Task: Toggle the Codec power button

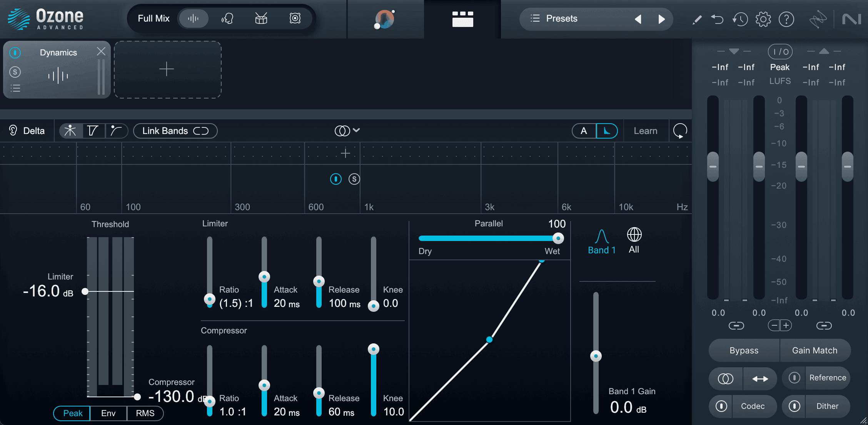Action: click(721, 406)
